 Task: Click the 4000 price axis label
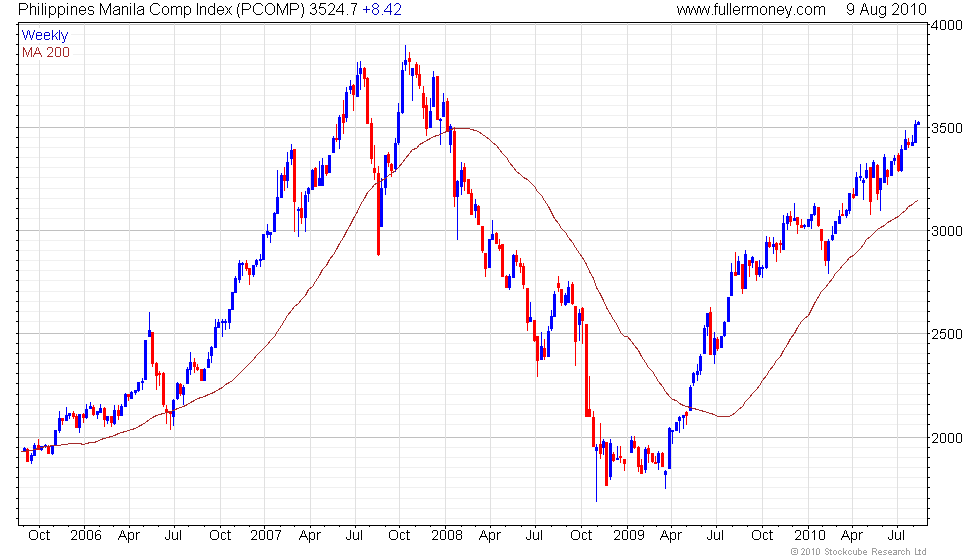tap(948, 26)
